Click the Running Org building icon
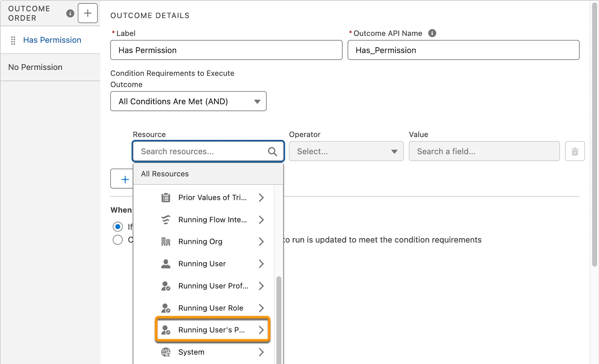This screenshot has width=599, height=364. [166, 242]
